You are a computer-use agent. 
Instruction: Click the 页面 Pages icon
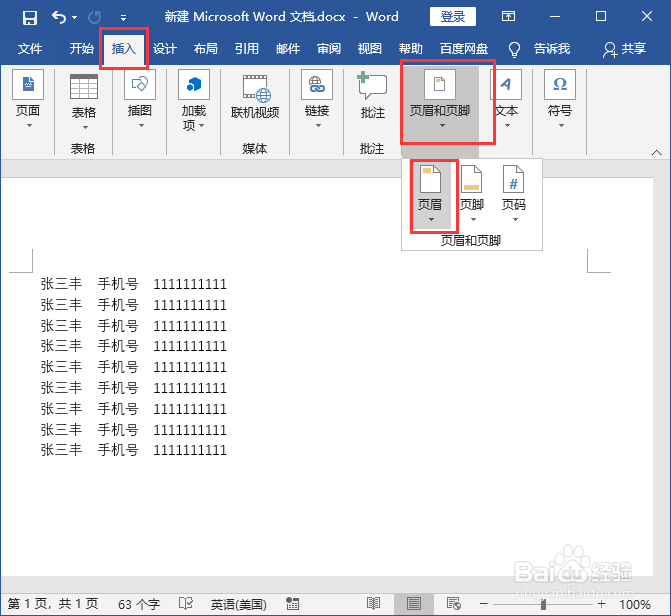pos(28,84)
